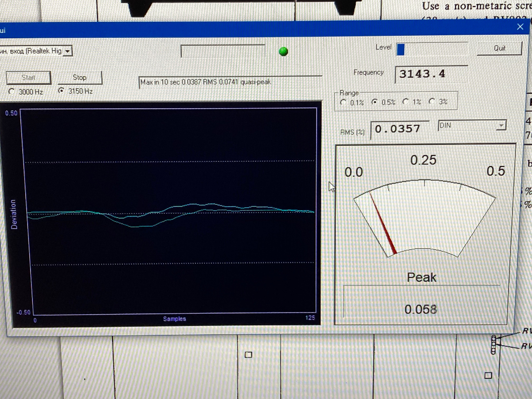
Task: Click the 0.0 scale label on the meter
Action: (x=354, y=172)
